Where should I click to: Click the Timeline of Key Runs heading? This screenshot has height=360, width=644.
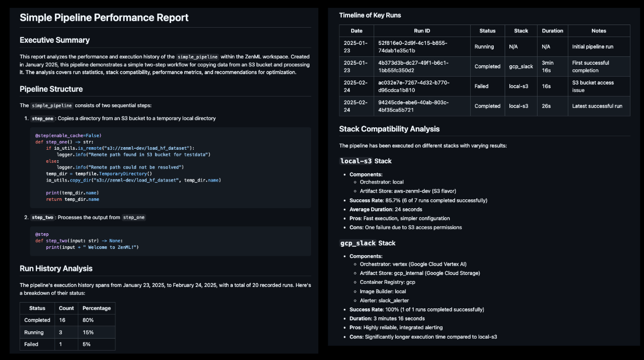click(370, 15)
